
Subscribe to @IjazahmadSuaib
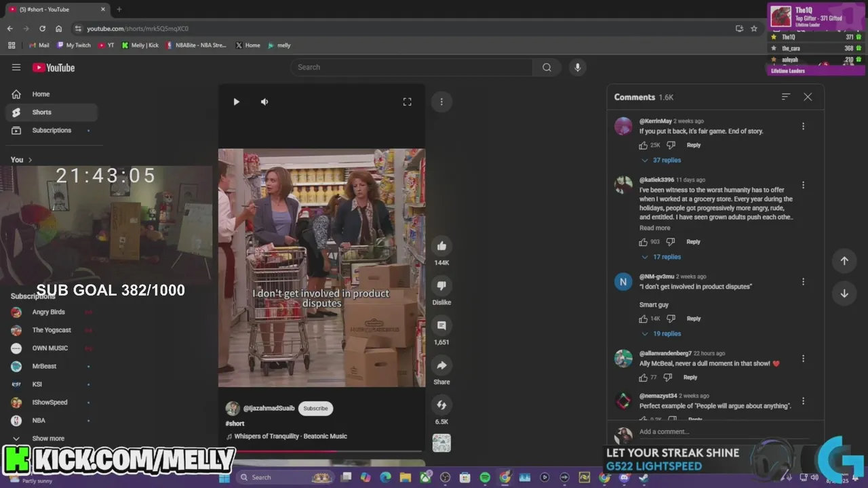315,408
